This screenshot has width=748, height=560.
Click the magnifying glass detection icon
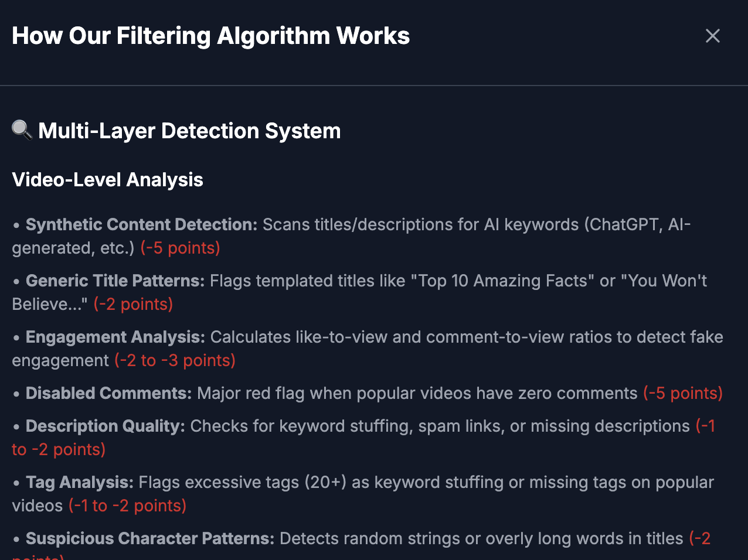pos(21,130)
